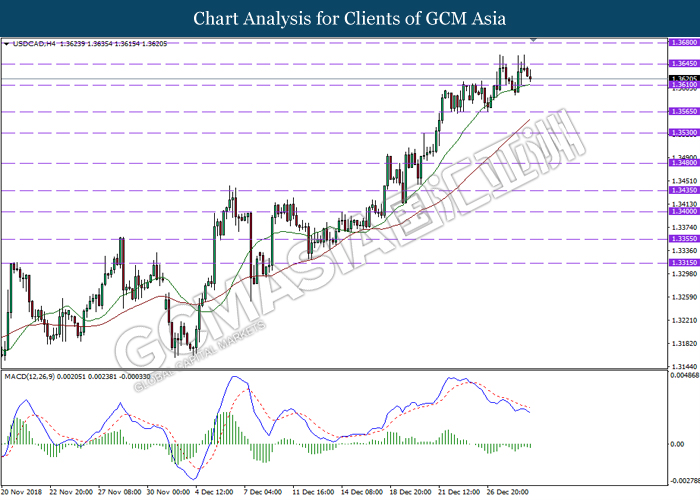Click the 0.00 MACD zero level label
This screenshot has height=500, width=700.
[678, 444]
